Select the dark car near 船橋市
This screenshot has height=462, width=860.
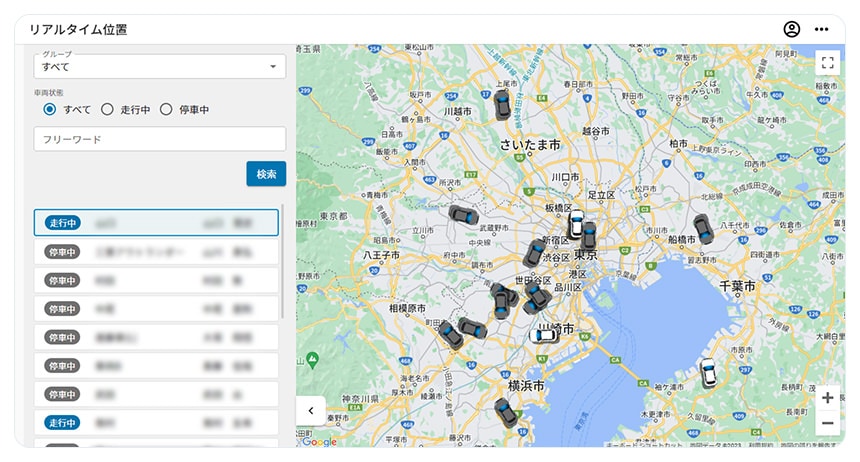704,229
